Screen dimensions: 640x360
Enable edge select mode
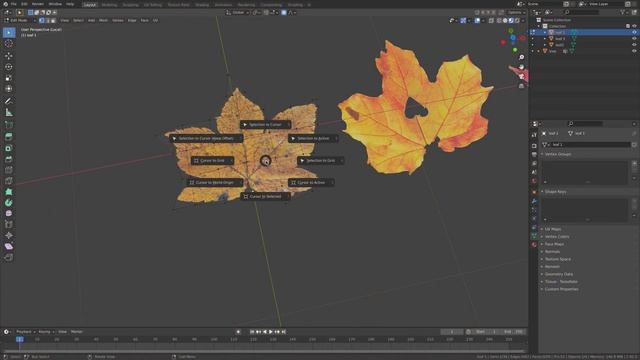[x=47, y=20]
